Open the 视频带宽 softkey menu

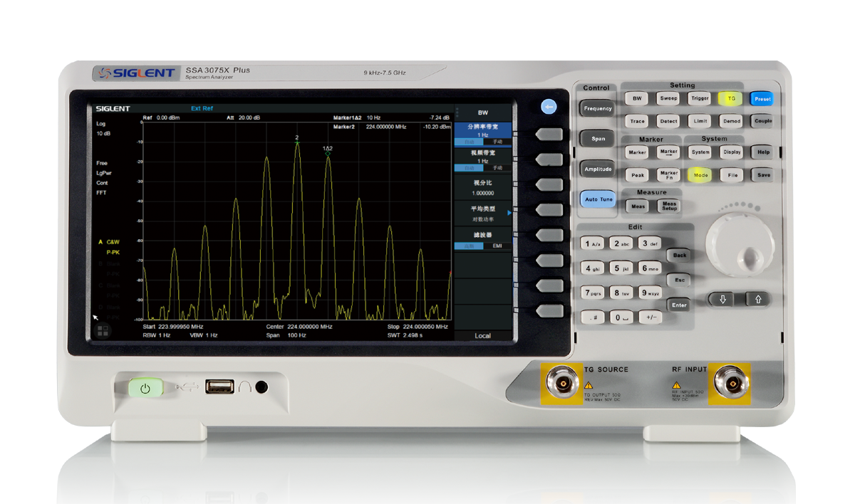[482, 157]
